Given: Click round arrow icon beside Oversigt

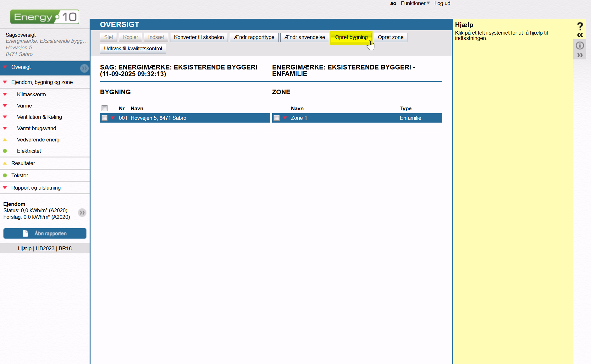Looking at the screenshot, I should point(84,68).
